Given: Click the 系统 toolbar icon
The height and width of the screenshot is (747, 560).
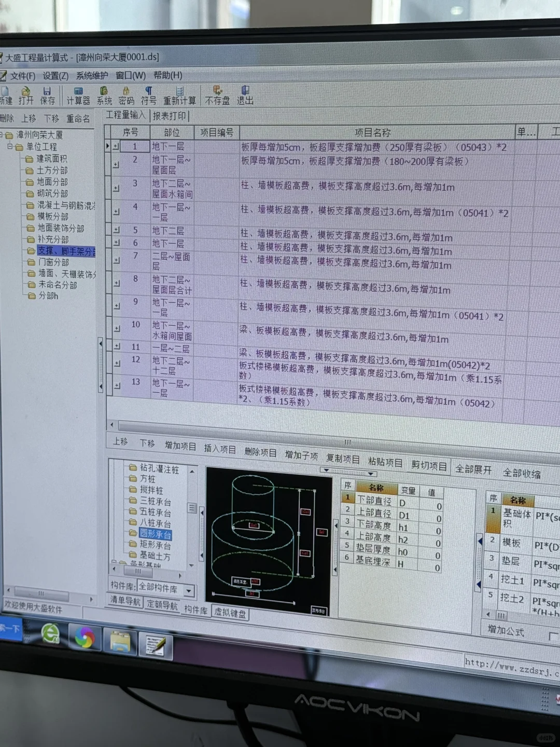Looking at the screenshot, I should (104, 96).
